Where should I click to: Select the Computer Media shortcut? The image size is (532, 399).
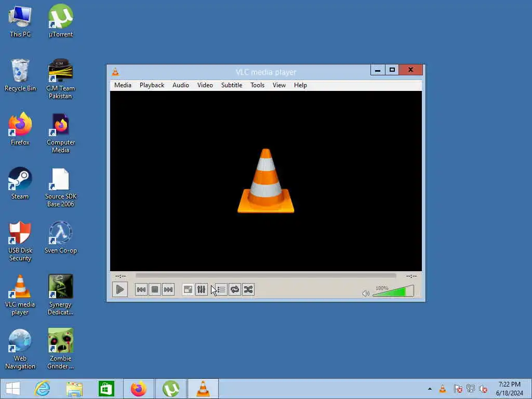[x=61, y=134]
